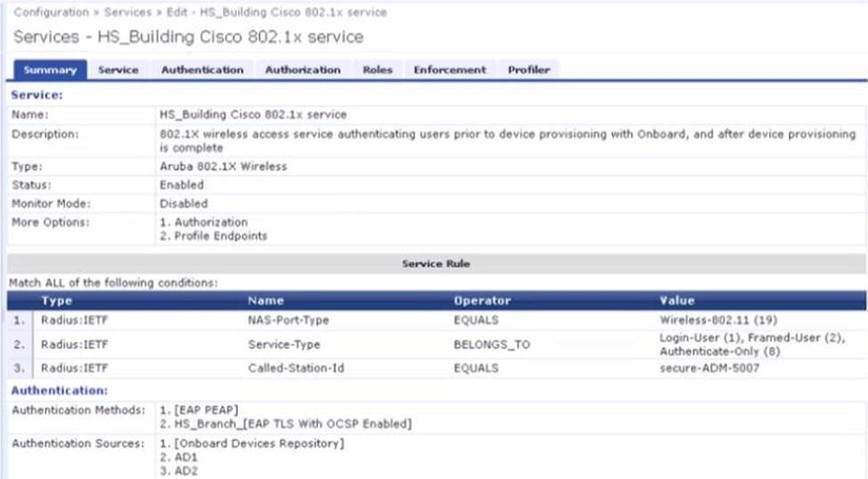Click the Configuration breadcrumb link

coord(51,12)
